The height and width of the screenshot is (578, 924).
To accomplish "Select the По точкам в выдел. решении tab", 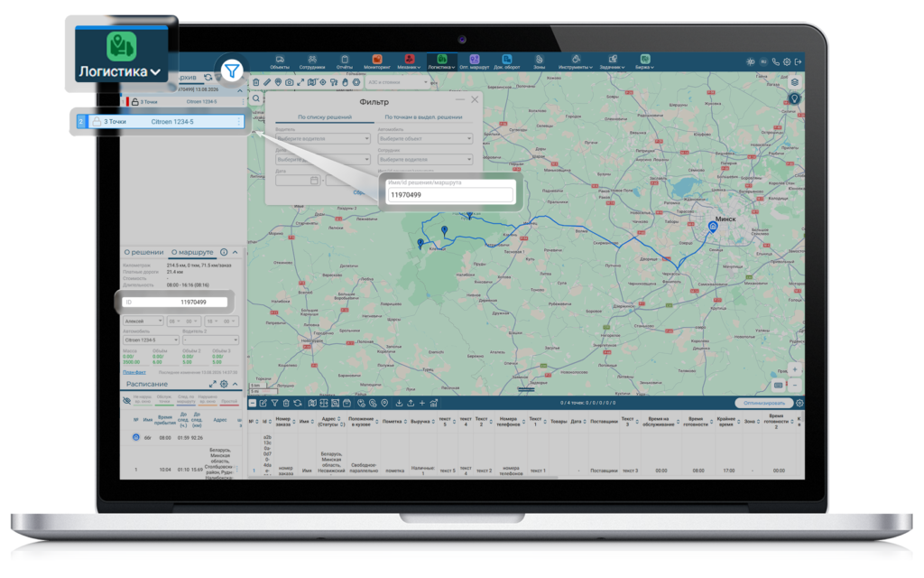I will pos(423,117).
